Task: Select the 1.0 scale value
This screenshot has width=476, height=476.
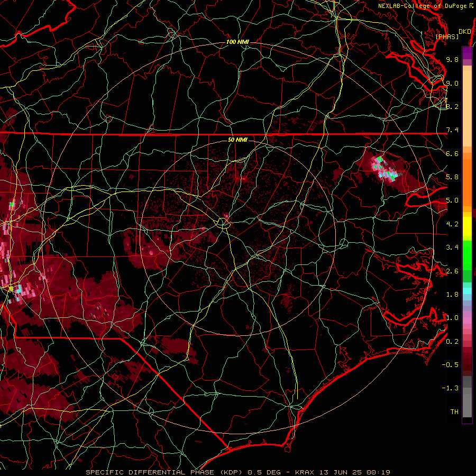Action: pyautogui.click(x=452, y=318)
